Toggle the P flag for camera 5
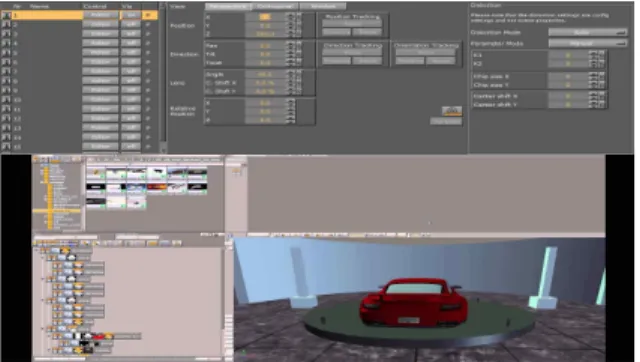640x362 pixels. pyautogui.click(x=149, y=53)
